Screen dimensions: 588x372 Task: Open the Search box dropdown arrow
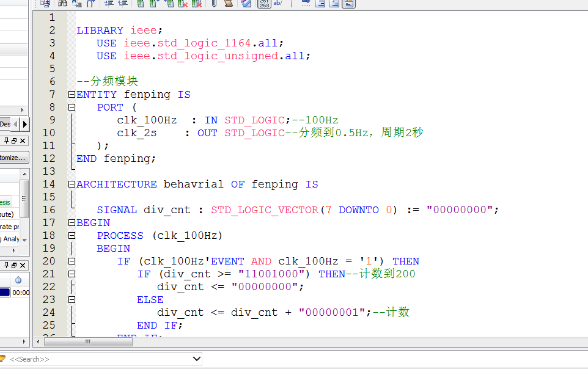196,359
